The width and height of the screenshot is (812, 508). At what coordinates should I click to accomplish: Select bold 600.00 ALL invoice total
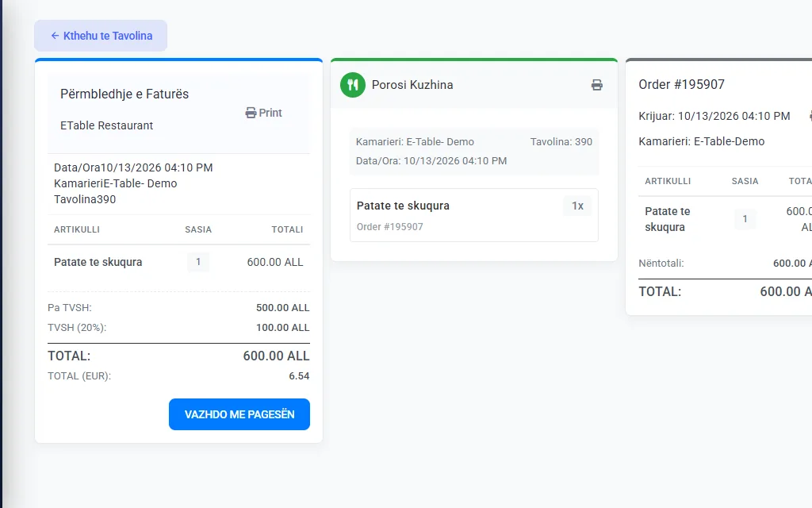click(x=276, y=356)
